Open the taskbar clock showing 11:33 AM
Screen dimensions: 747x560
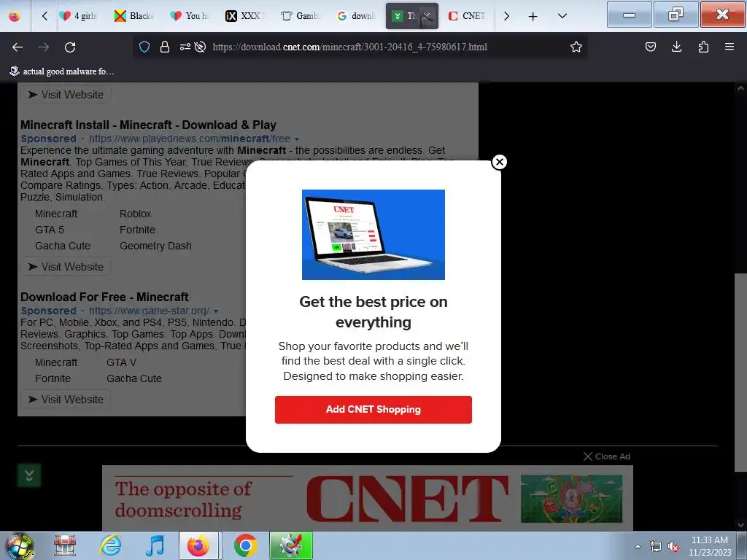709,546
